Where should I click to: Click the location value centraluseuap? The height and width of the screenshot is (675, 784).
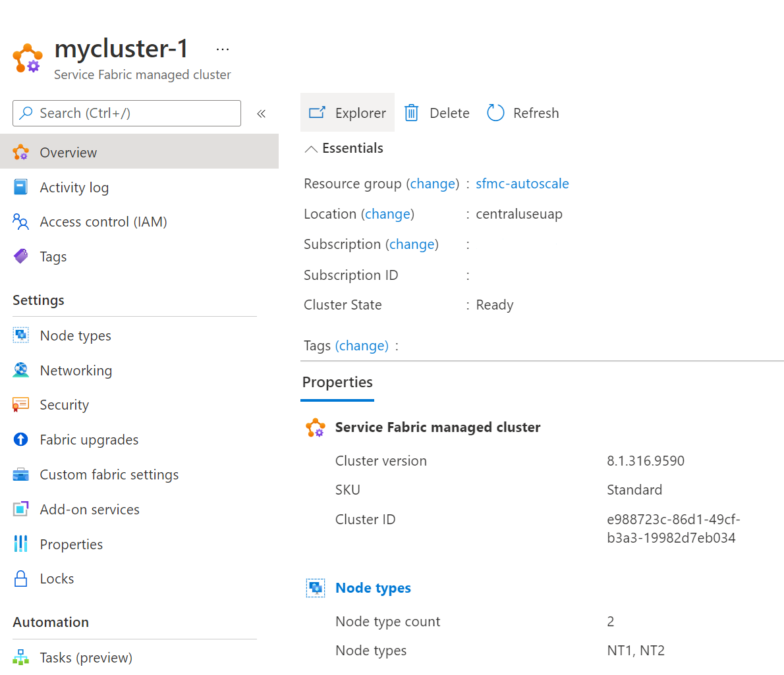point(519,214)
